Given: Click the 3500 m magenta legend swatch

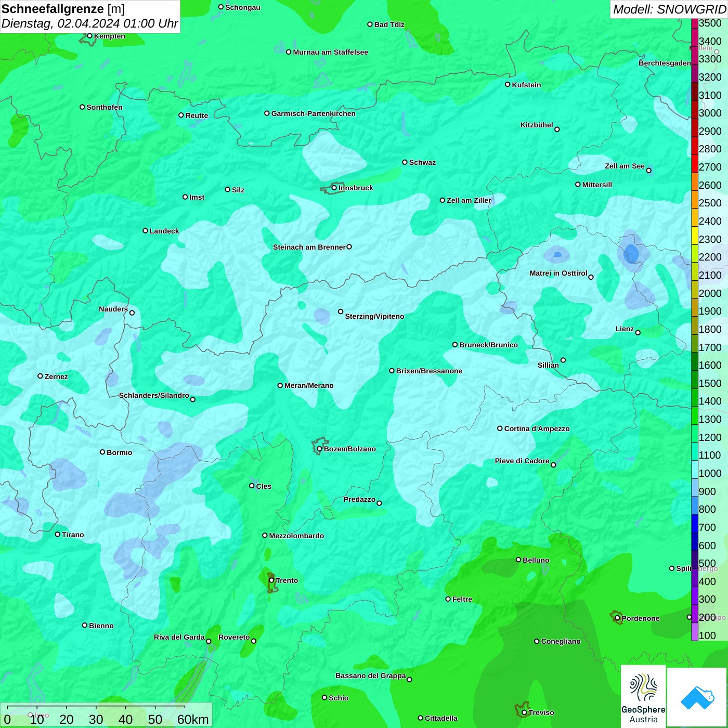Looking at the screenshot, I should click(695, 23).
